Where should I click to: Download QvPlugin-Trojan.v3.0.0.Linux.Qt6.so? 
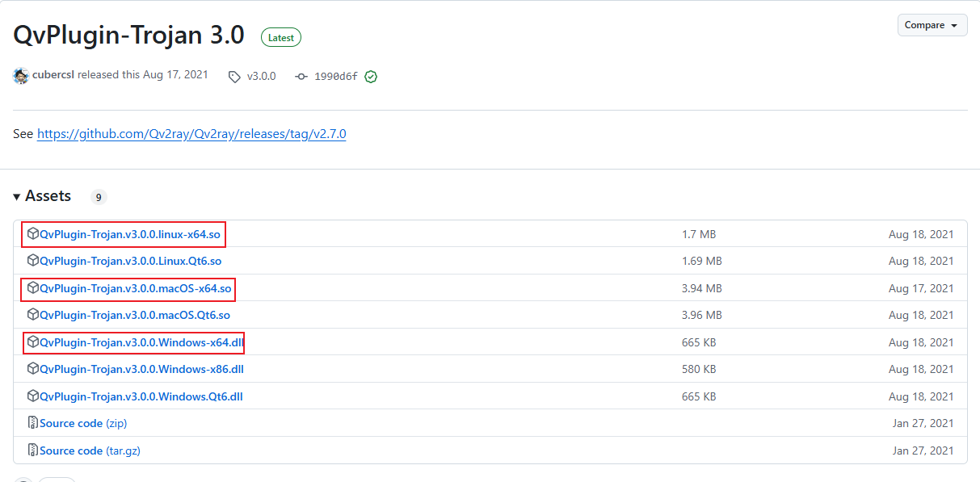[x=130, y=261]
